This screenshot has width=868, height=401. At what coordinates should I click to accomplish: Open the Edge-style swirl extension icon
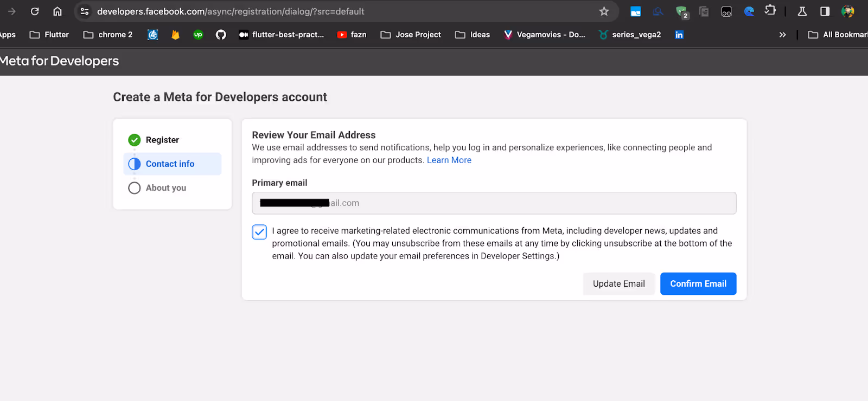coord(749,11)
